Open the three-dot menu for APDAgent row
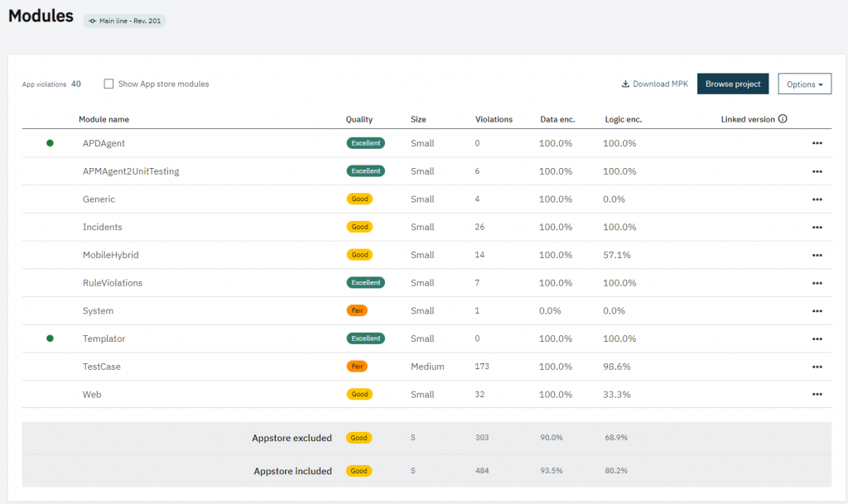This screenshot has height=504, width=848. pyautogui.click(x=817, y=143)
